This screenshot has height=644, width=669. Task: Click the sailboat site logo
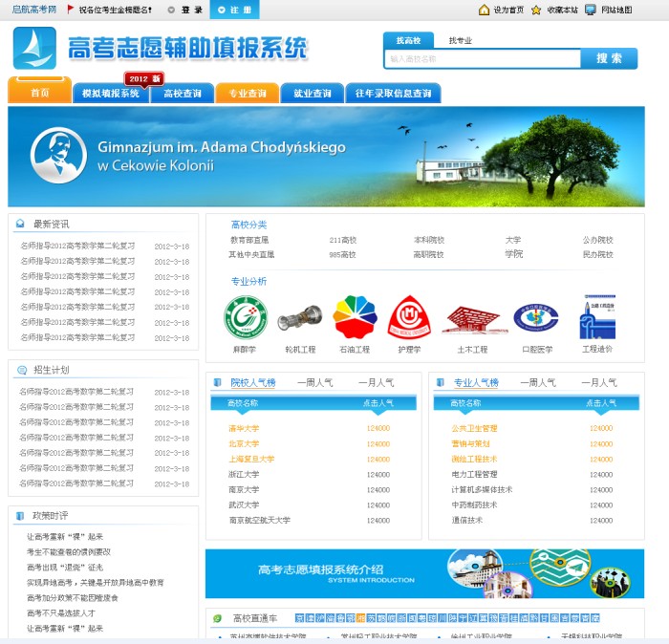34,48
